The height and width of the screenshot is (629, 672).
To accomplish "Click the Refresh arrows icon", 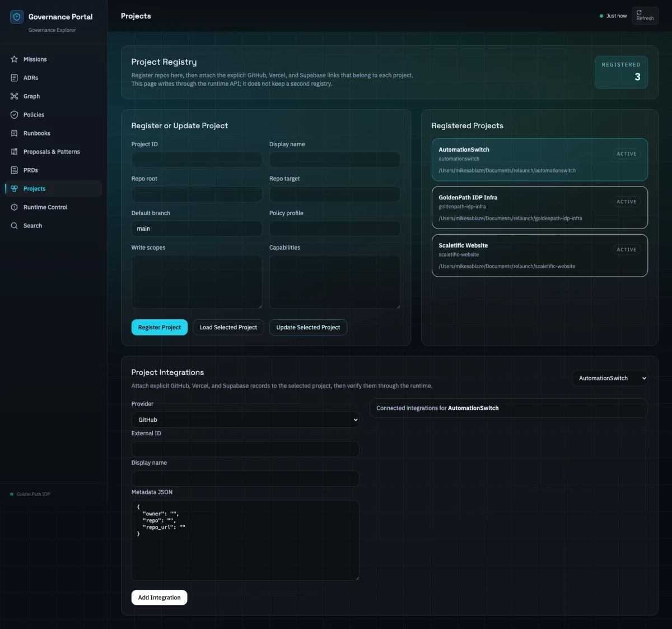I will pos(639,12).
